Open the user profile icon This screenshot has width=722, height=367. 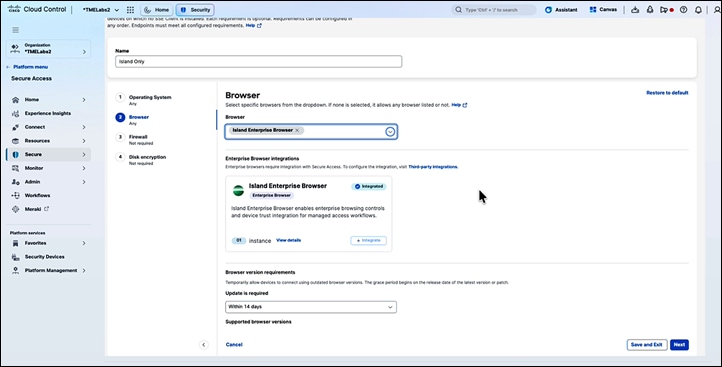717,10
